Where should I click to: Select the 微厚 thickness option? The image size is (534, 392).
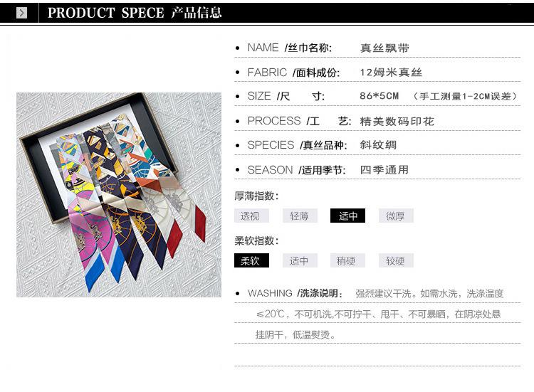click(x=396, y=216)
